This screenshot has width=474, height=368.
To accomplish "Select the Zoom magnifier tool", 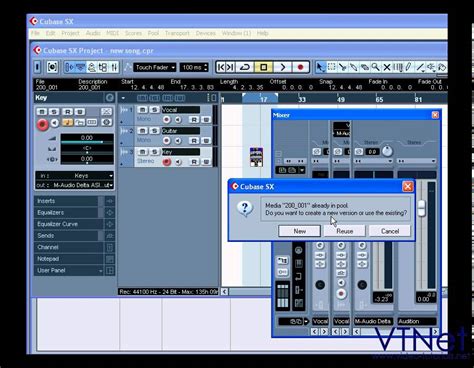I will point(375,67).
